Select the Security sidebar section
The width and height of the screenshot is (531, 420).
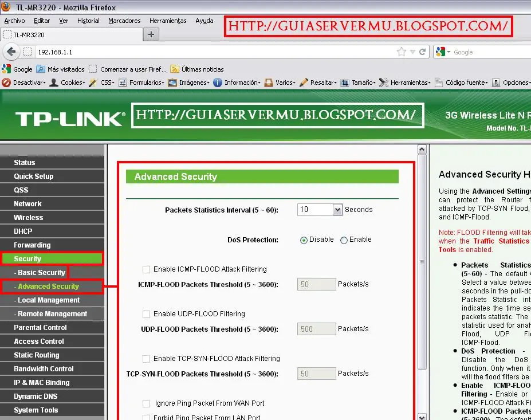click(x=52, y=259)
